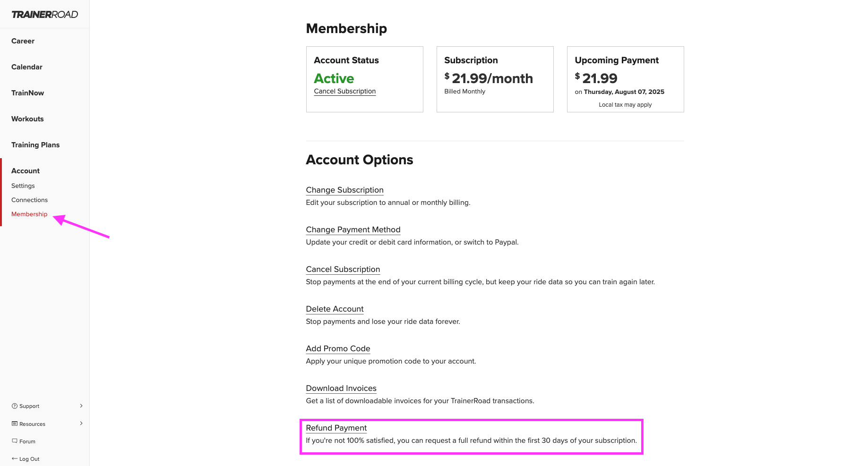Open Add Promo Code link
Image resolution: width=868 pixels, height=466 pixels.
coord(338,348)
